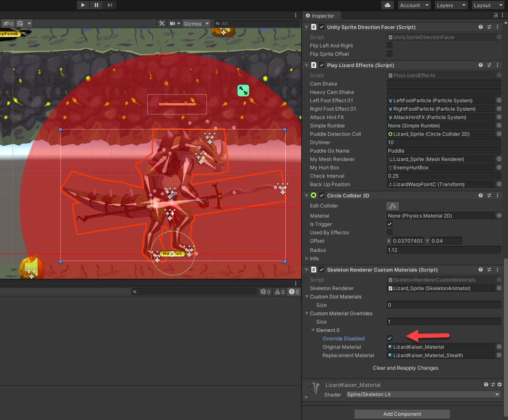The image size is (508, 420).
Task: Uncheck the Override Disabled checkbox
Action: coord(390,338)
